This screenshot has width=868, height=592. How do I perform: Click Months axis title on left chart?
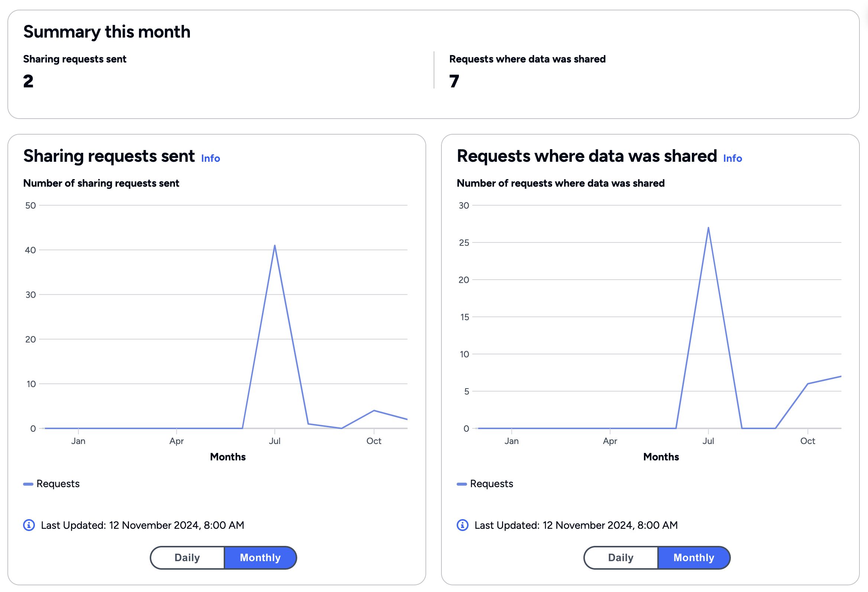228,457
